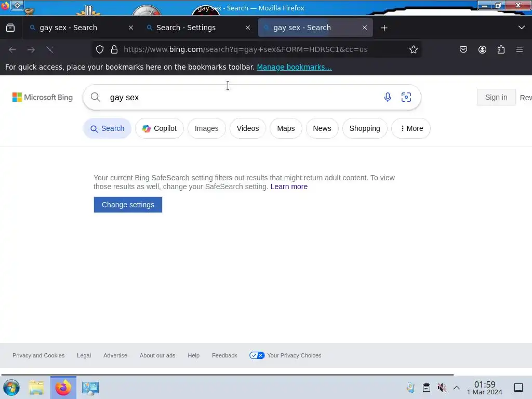Open clipboard tray icon

click(x=427, y=388)
